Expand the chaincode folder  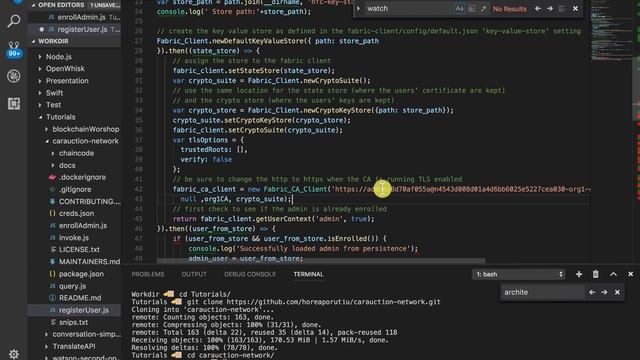(x=74, y=153)
